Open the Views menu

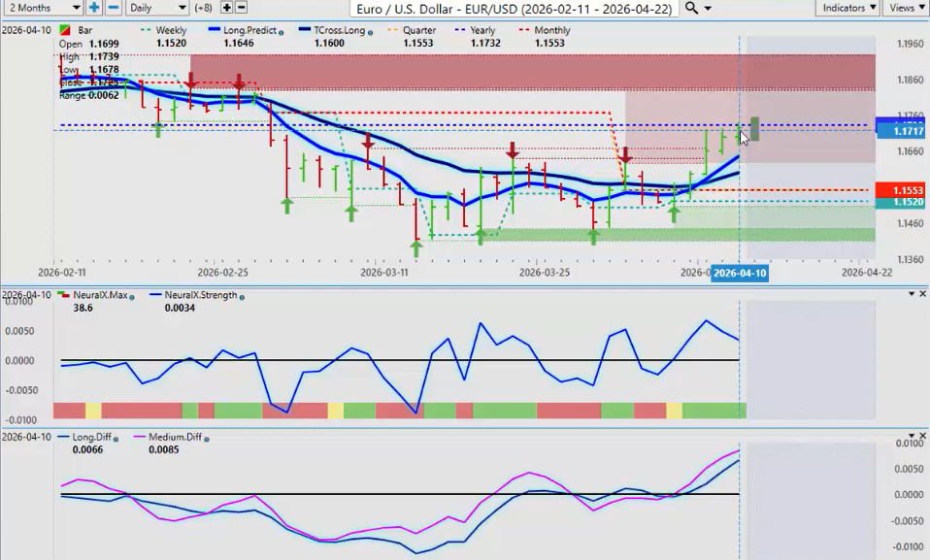[906, 8]
